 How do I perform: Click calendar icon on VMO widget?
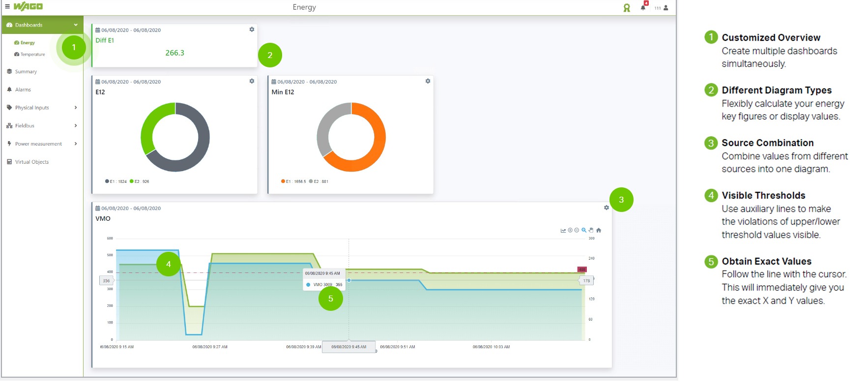pos(97,208)
